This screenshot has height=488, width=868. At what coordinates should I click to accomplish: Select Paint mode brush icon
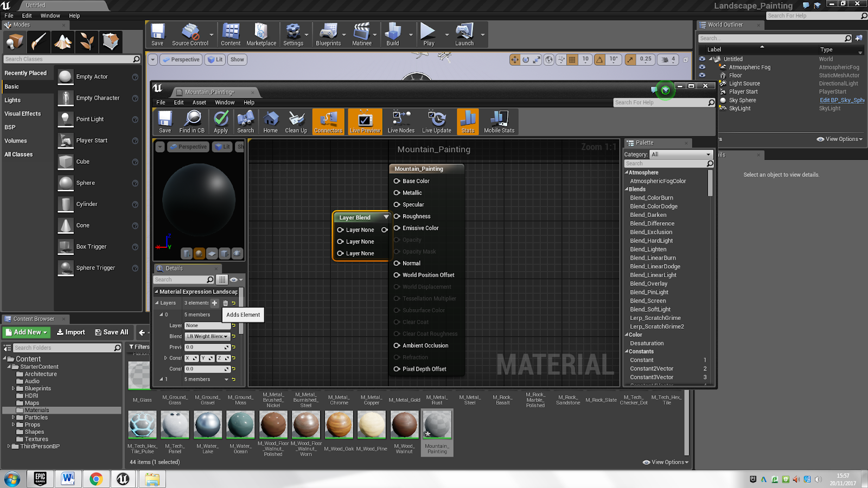39,41
